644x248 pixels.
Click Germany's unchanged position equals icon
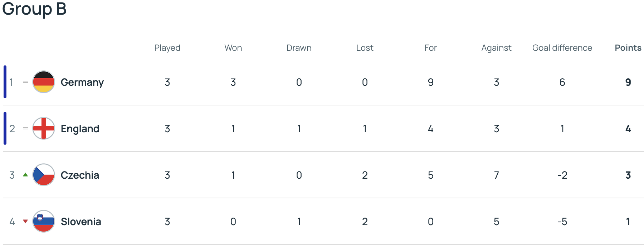(25, 82)
